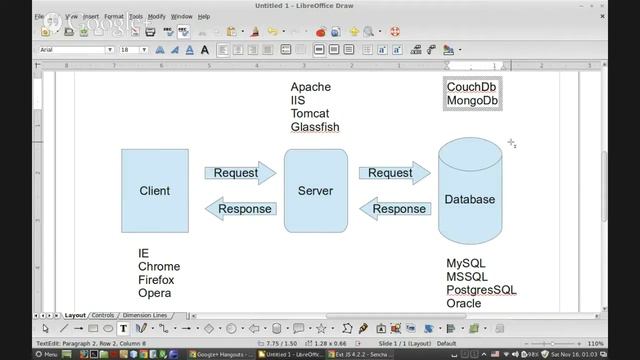Click the Linux Menu button in the taskbar

47,354
